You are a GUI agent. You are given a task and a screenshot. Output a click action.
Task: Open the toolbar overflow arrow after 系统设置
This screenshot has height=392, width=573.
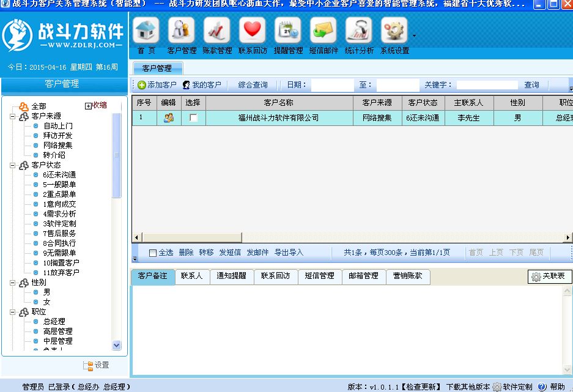coord(414,36)
